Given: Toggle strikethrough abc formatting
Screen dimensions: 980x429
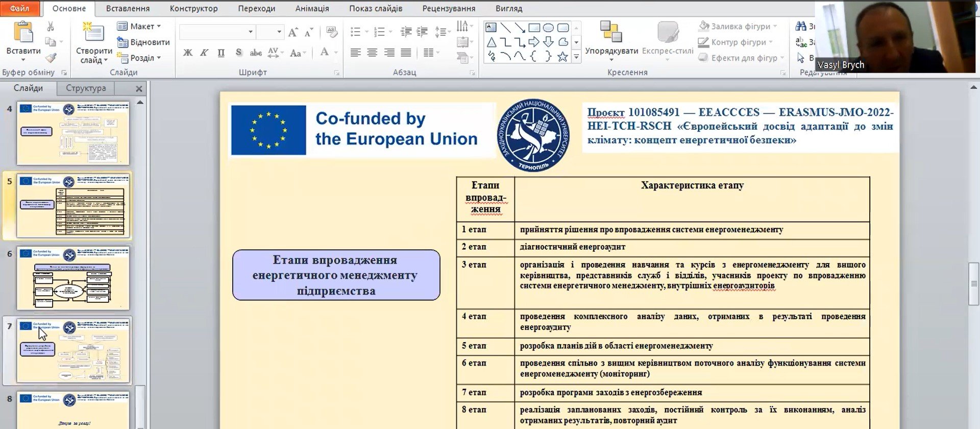Looking at the screenshot, I should [256, 53].
